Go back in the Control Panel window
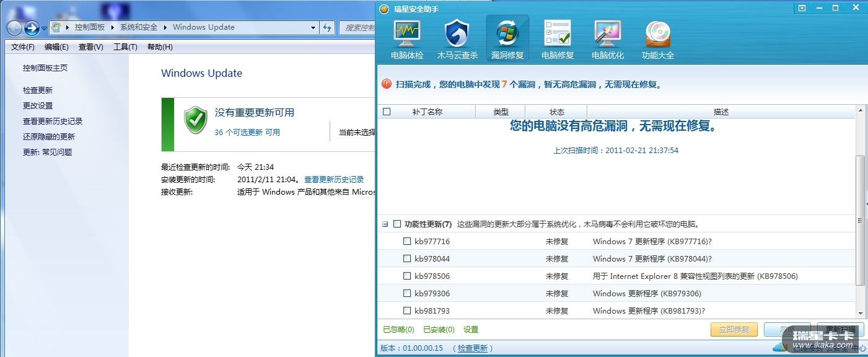The image size is (868, 357). click(x=15, y=27)
